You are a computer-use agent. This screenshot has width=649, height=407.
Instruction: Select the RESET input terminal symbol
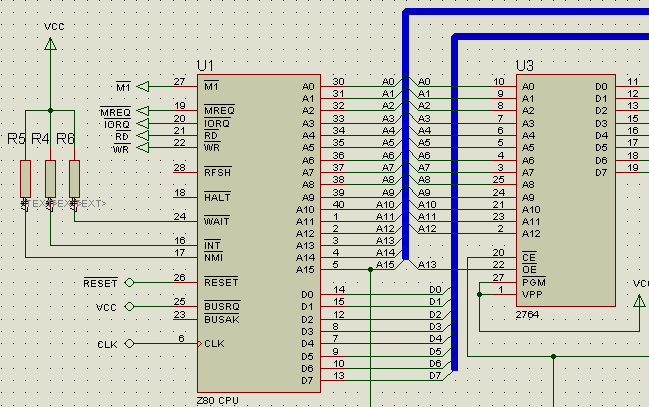[130, 282]
